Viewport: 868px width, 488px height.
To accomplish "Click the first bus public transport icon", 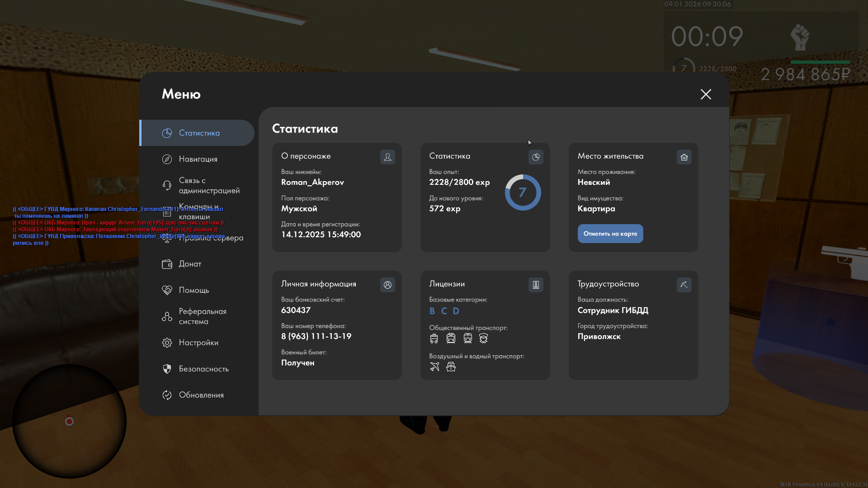I will (434, 338).
